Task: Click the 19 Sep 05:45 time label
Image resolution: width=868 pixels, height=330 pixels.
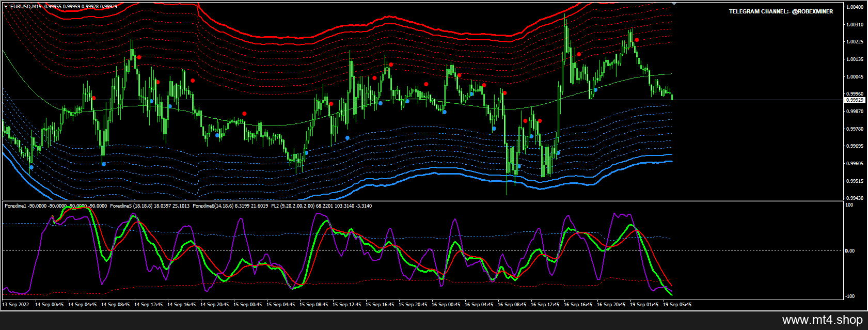Action: [x=677, y=305]
